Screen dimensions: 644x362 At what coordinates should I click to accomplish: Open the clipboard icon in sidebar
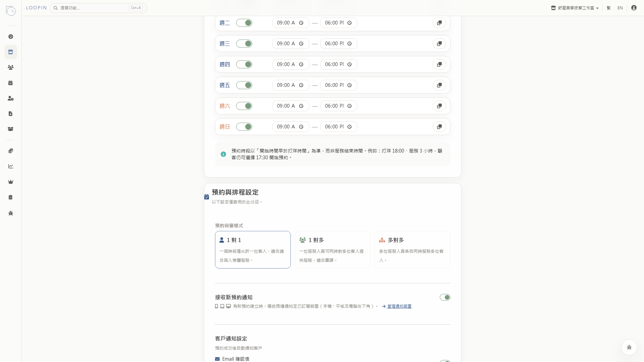click(11, 197)
